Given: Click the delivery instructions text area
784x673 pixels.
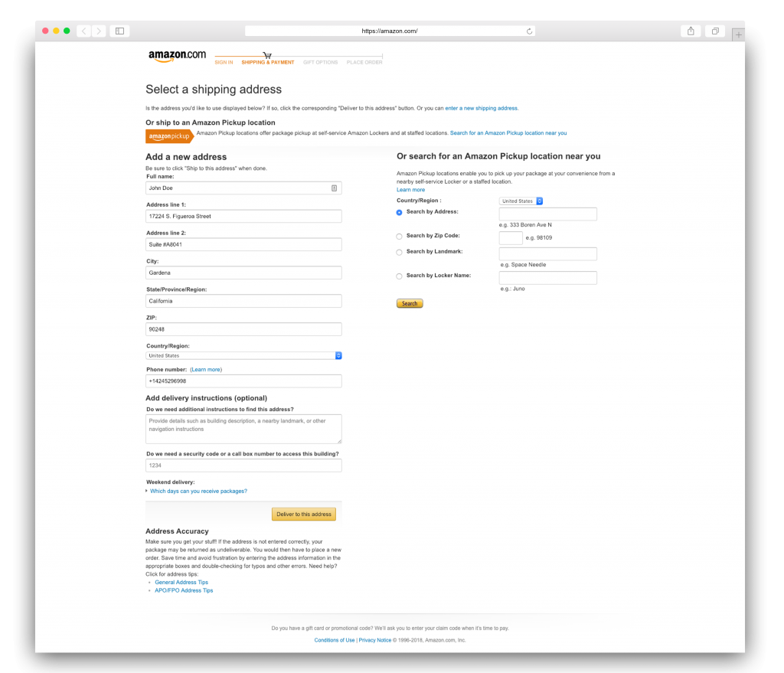Looking at the screenshot, I should (243, 429).
